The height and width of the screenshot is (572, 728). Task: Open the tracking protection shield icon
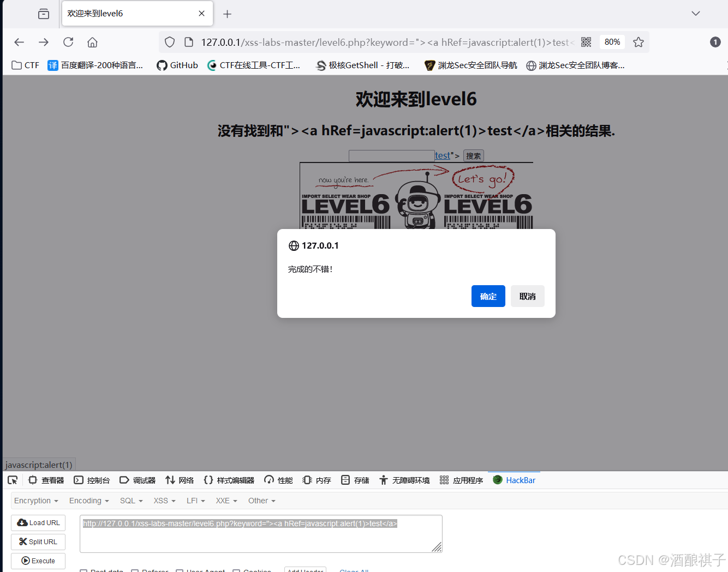pyautogui.click(x=170, y=42)
